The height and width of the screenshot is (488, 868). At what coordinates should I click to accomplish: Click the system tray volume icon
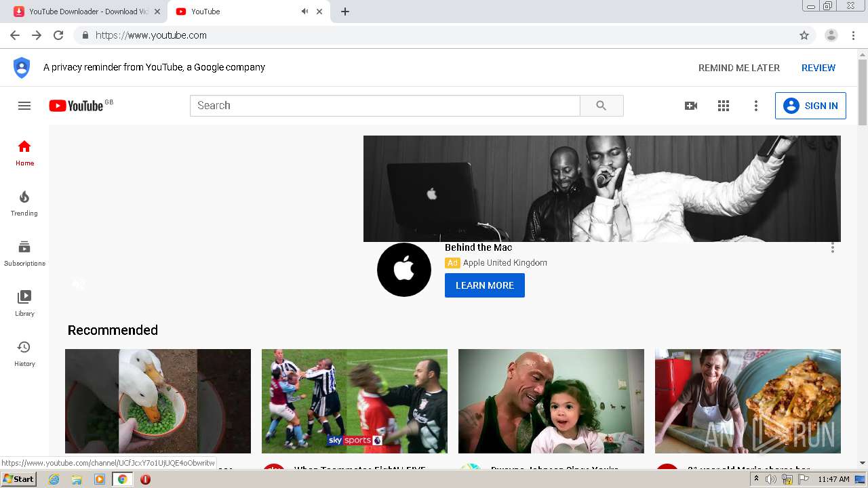click(x=771, y=479)
